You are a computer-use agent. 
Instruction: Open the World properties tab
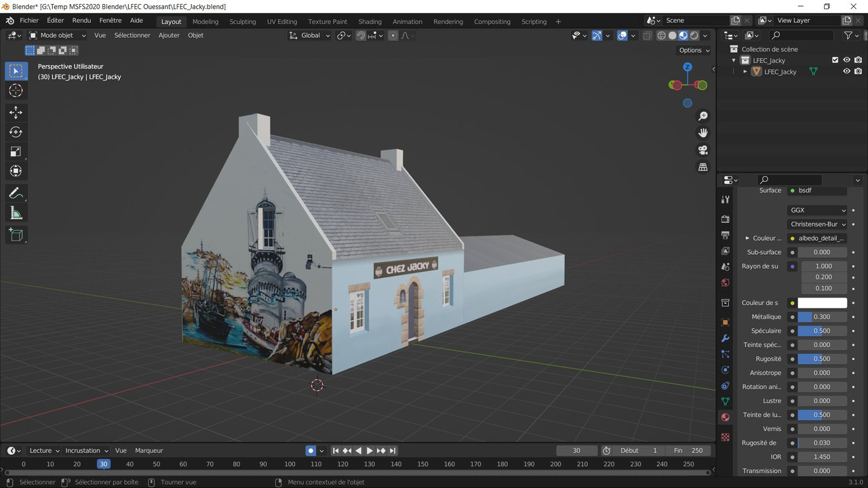(726, 283)
